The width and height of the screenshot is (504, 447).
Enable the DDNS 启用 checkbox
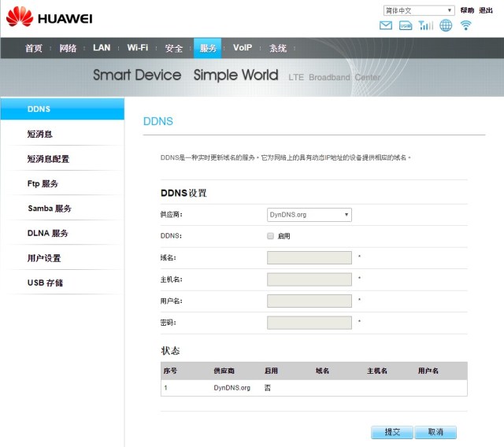point(271,236)
